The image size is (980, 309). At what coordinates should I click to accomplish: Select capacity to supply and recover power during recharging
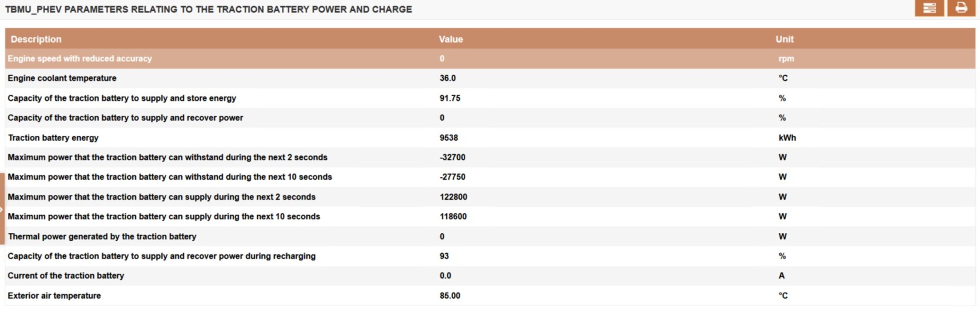pyautogui.click(x=162, y=256)
